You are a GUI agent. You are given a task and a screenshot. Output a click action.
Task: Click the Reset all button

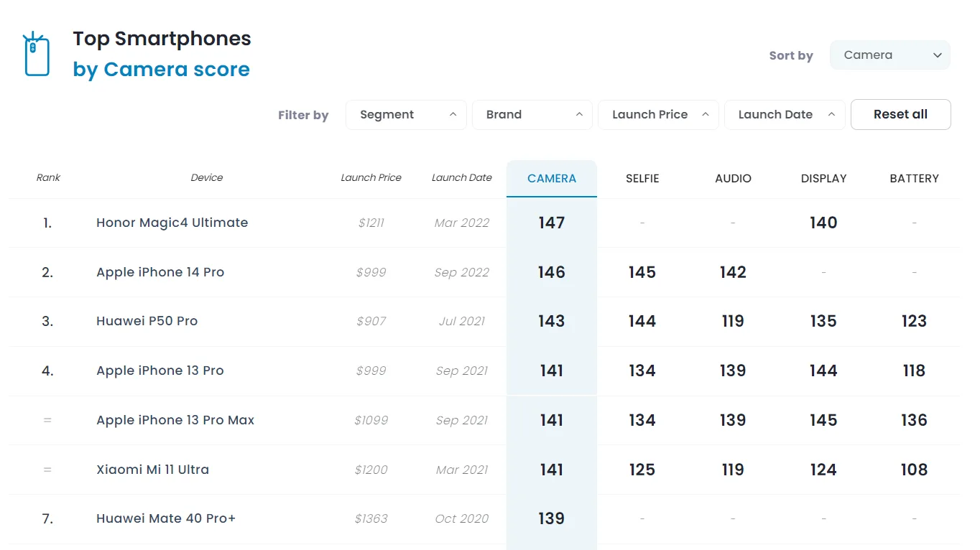900,115
